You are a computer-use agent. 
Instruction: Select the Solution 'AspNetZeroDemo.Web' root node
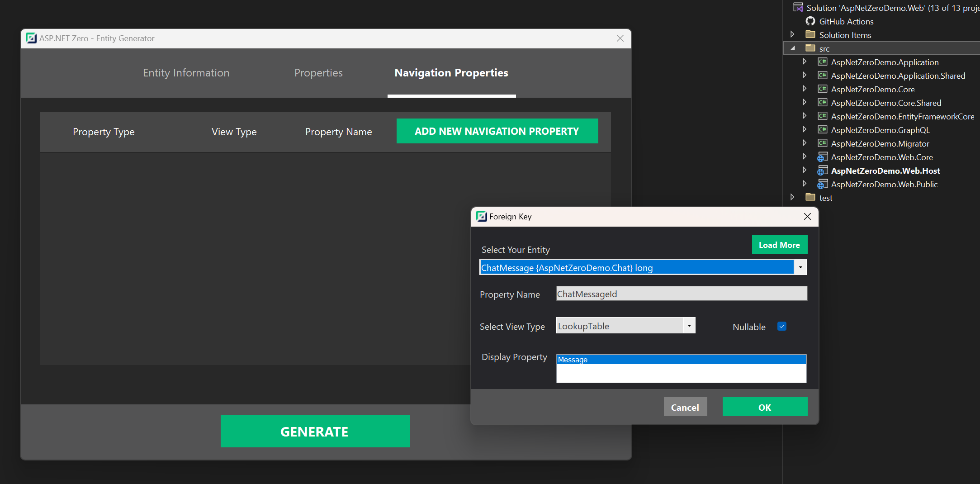pyautogui.click(x=893, y=8)
